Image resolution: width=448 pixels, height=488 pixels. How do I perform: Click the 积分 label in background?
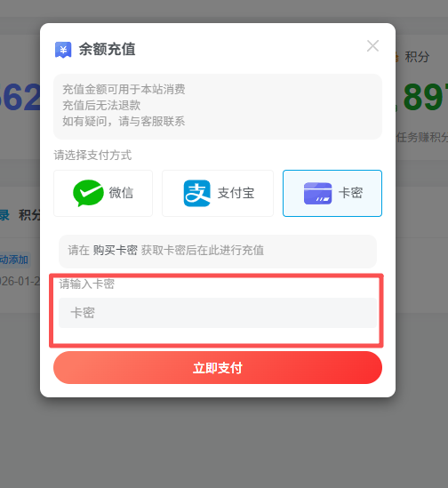(x=417, y=57)
